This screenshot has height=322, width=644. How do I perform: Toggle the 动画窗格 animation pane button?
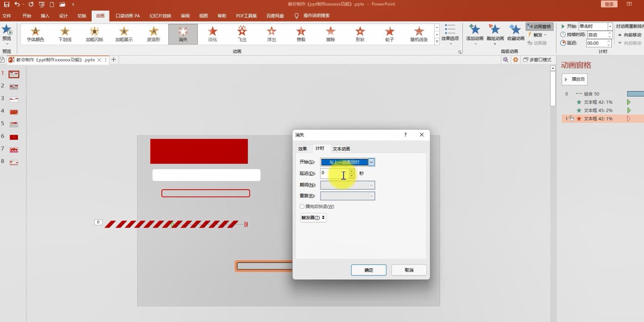[539, 26]
